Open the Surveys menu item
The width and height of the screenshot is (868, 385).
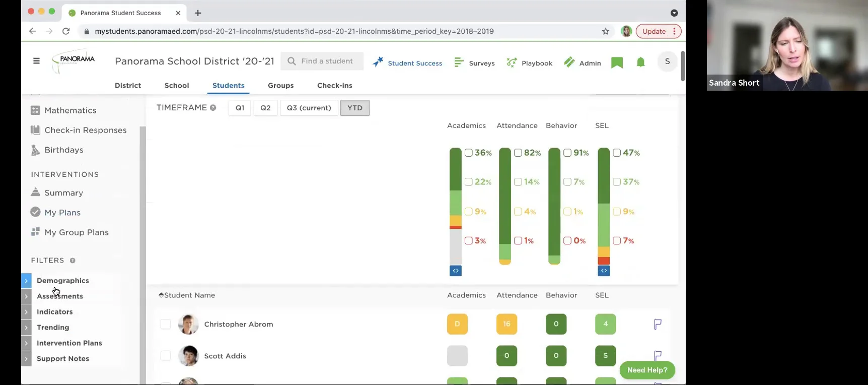475,63
